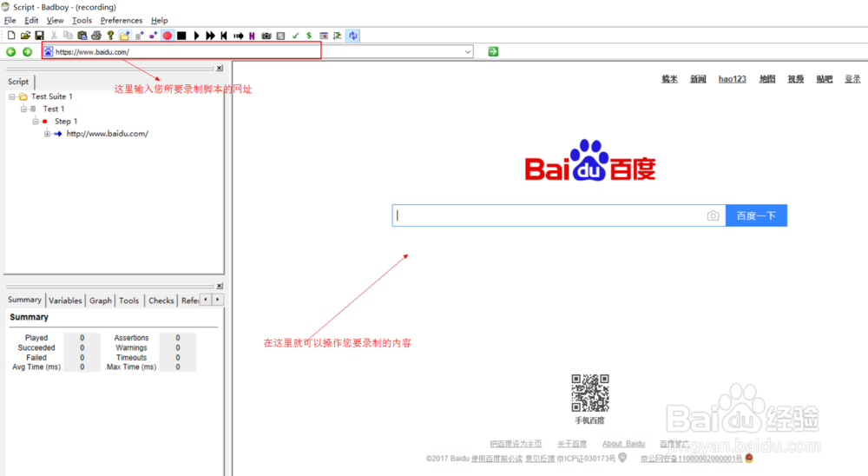Open the File menu
The height and width of the screenshot is (476, 868).
10,21
